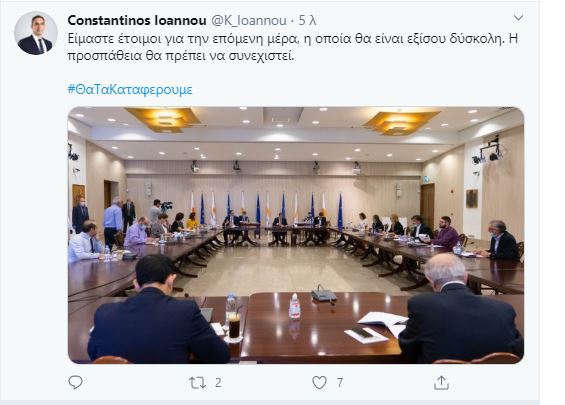Open the tweet via the 5 λ timestamp
Image resolution: width=565 pixels, height=405 pixels.
tap(307, 21)
